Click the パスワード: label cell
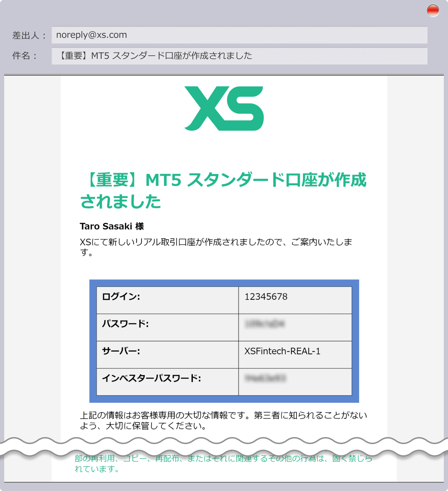The image size is (448, 491). coord(168,327)
